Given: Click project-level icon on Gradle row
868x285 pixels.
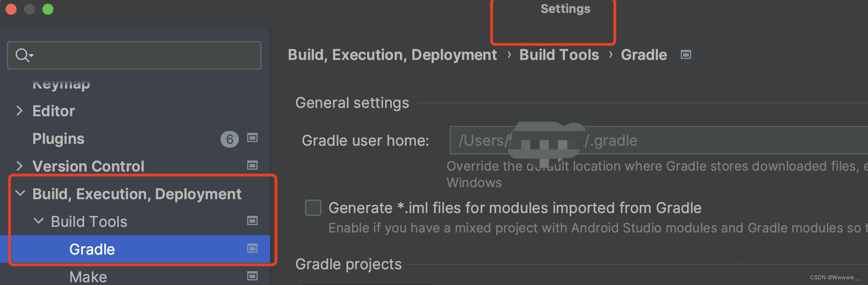Looking at the screenshot, I should [252, 249].
